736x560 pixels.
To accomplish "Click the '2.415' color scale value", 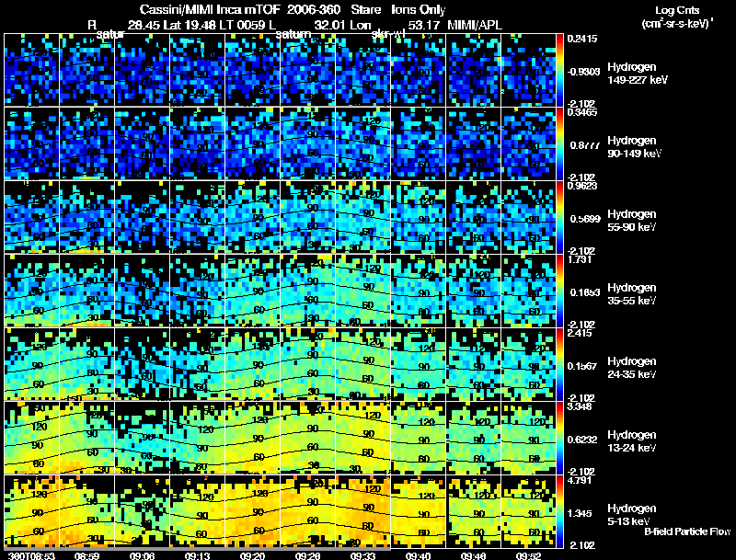I will click(x=580, y=333).
